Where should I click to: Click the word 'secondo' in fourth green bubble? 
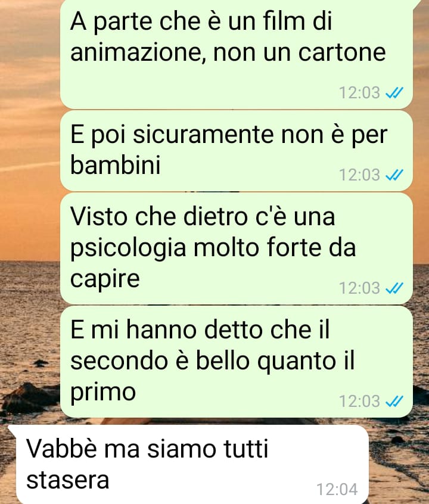tap(119, 360)
